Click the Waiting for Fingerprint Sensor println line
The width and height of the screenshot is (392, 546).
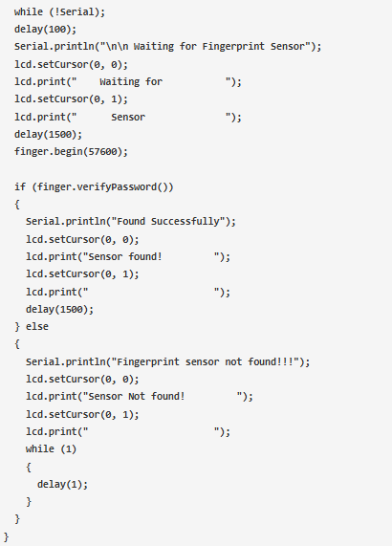[x=168, y=47]
